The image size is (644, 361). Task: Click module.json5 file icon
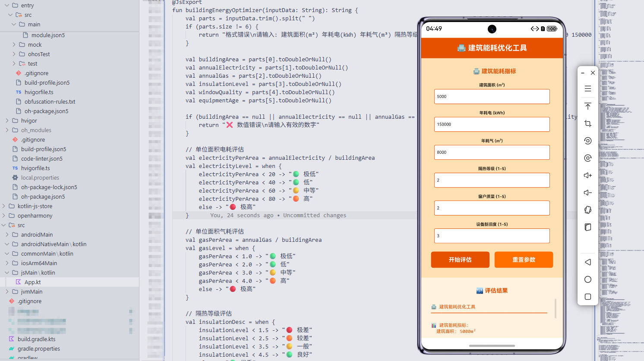point(25,35)
